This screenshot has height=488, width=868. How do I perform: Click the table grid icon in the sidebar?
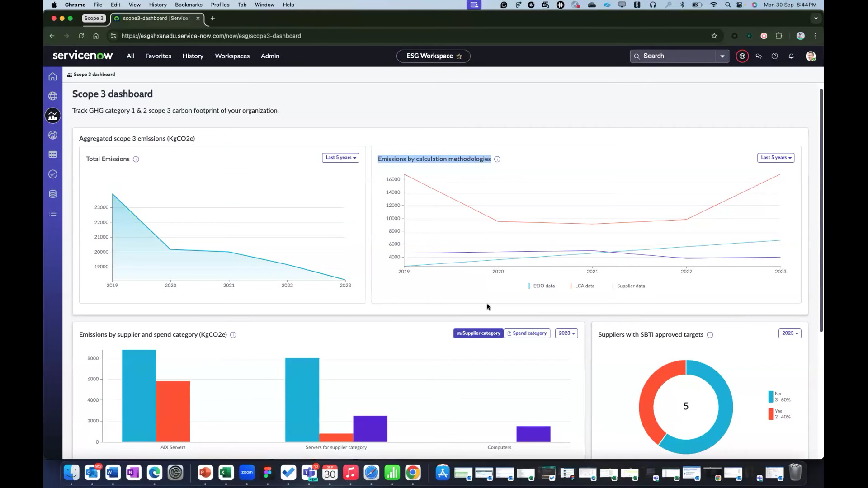[53, 155]
